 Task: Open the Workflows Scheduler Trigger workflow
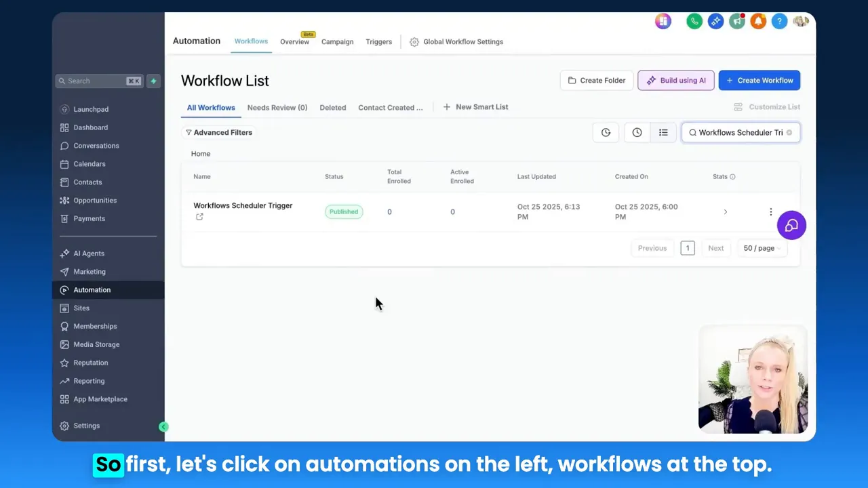[243, 205]
